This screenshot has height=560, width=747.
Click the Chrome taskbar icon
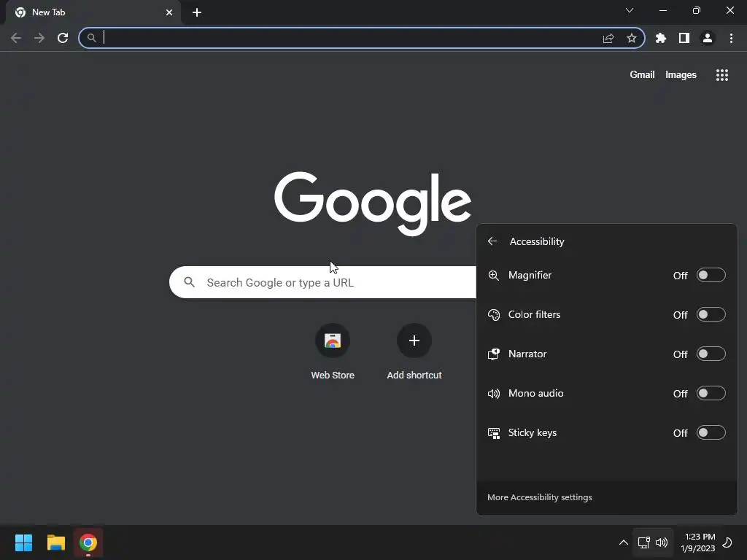pyautogui.click(x=88, y=542)
